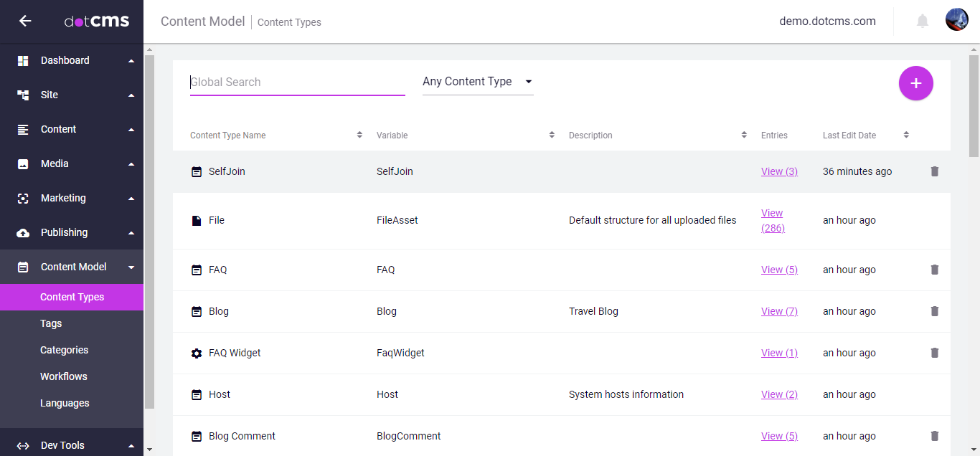Click the FAQ Widget gear icon
Image resolution: width=980 pixels, height=456 pixels.
(x=197, y=353)
